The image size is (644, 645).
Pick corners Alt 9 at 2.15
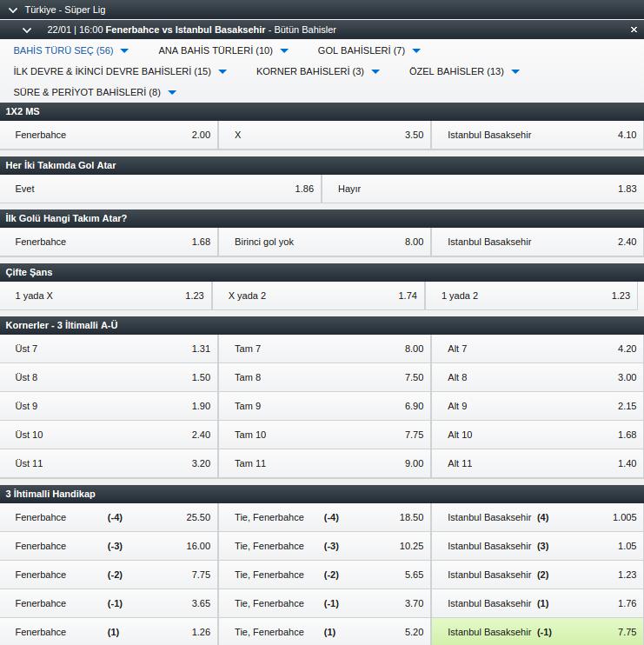[537, 406]
